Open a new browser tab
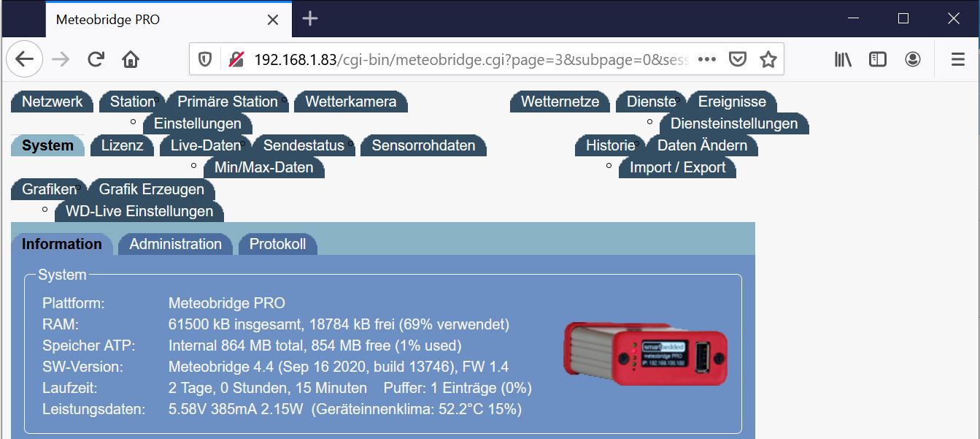This screenshot has height=439, width=980. click(310, 19)
